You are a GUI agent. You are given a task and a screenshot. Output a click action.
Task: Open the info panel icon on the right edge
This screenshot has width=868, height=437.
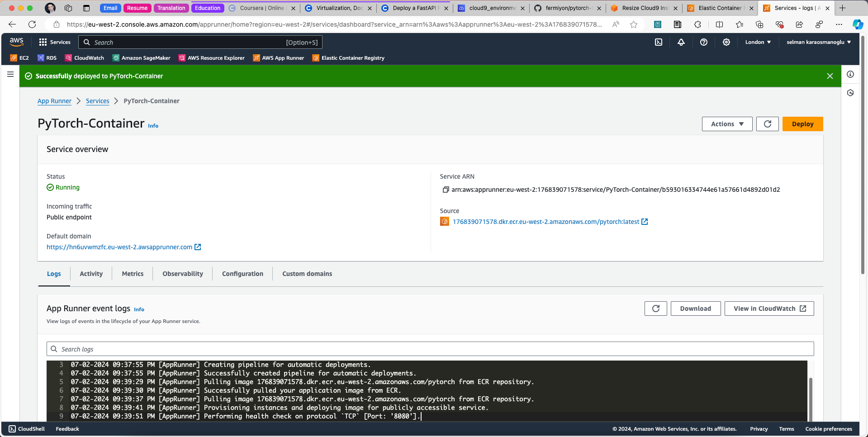(x=850, y=74)
